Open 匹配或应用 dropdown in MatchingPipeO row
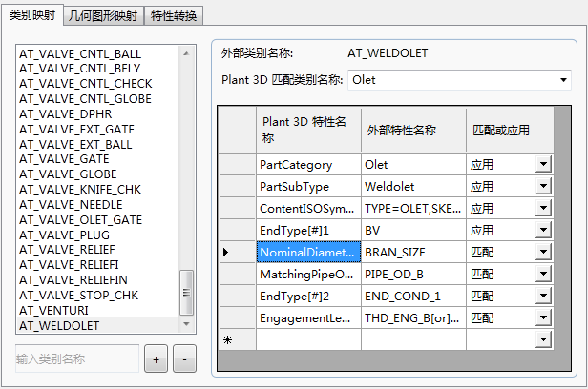This screenshot has height=389, width=588. click(543, 274)
